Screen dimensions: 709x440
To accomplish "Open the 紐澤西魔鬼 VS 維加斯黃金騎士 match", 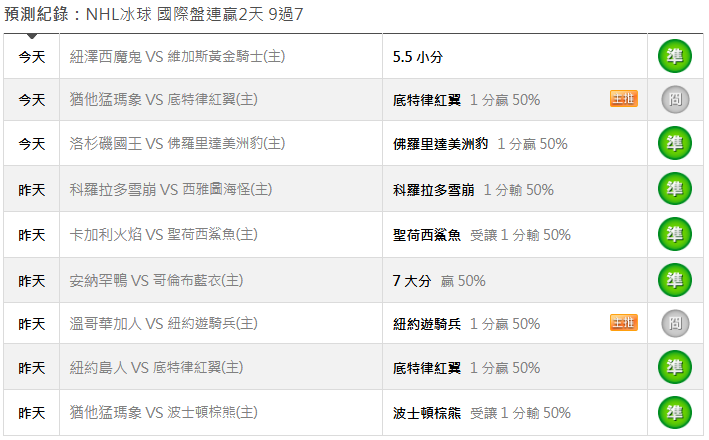I will 178,57.
